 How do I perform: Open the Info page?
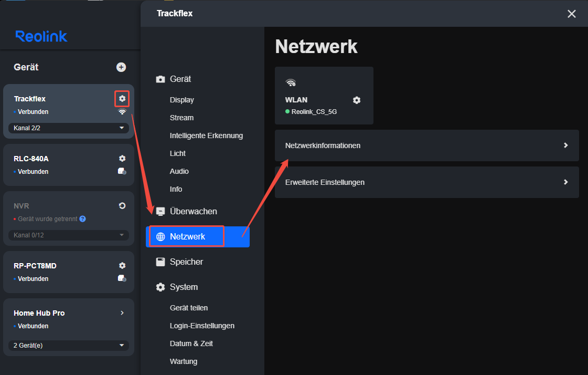click(x=176, y=189)
